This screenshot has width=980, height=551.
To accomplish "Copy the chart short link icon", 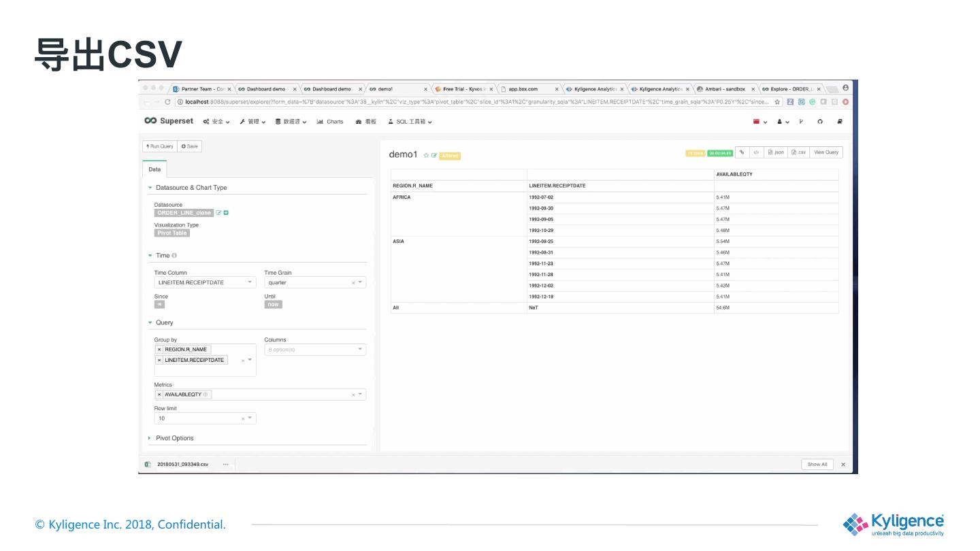I will [742, 152].
